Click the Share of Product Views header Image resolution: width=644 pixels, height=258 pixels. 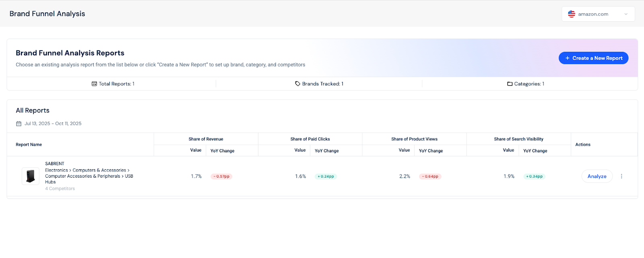pyautogui.click(x=414, y=139)
